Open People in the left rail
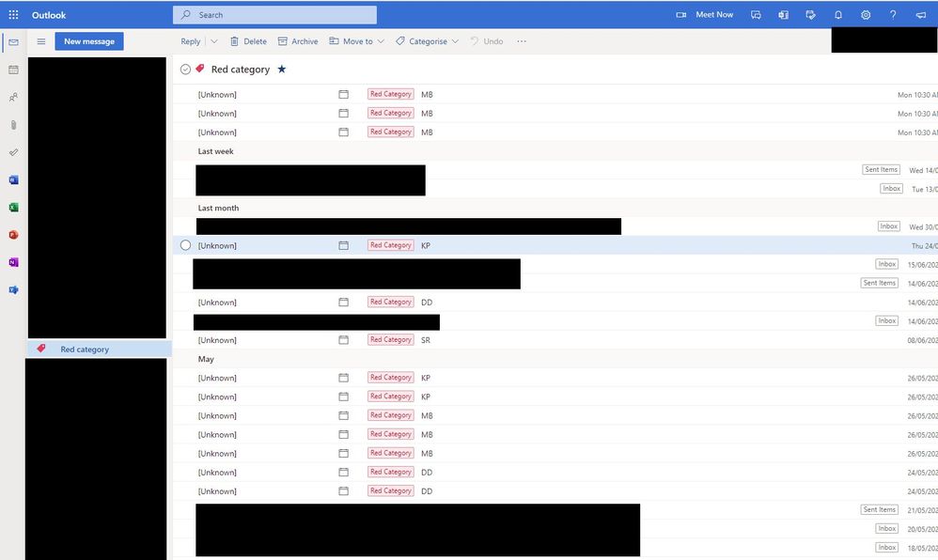938x560 pixels. coord(13,97)
